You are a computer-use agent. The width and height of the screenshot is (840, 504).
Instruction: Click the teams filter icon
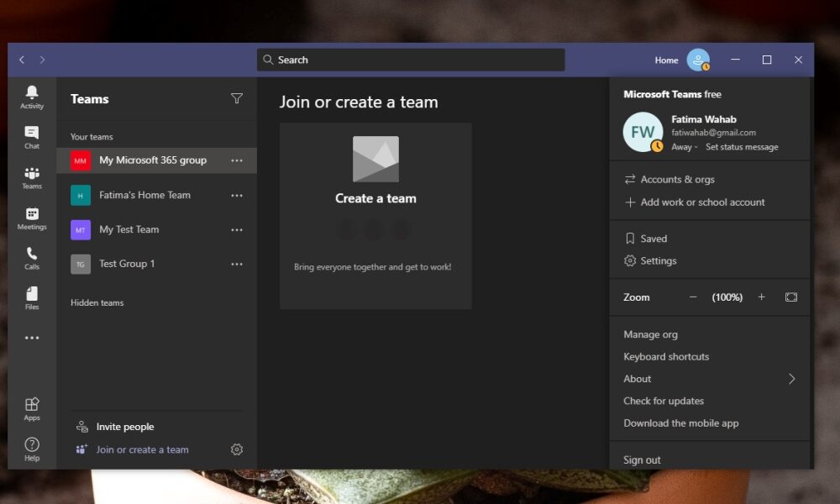[x=237, y=98]
